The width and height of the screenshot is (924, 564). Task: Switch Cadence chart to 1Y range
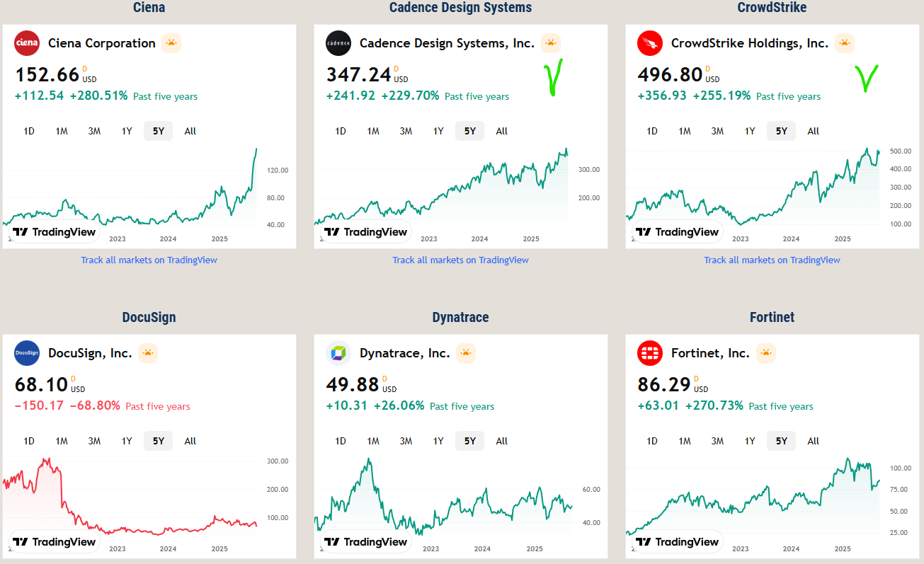438,131
